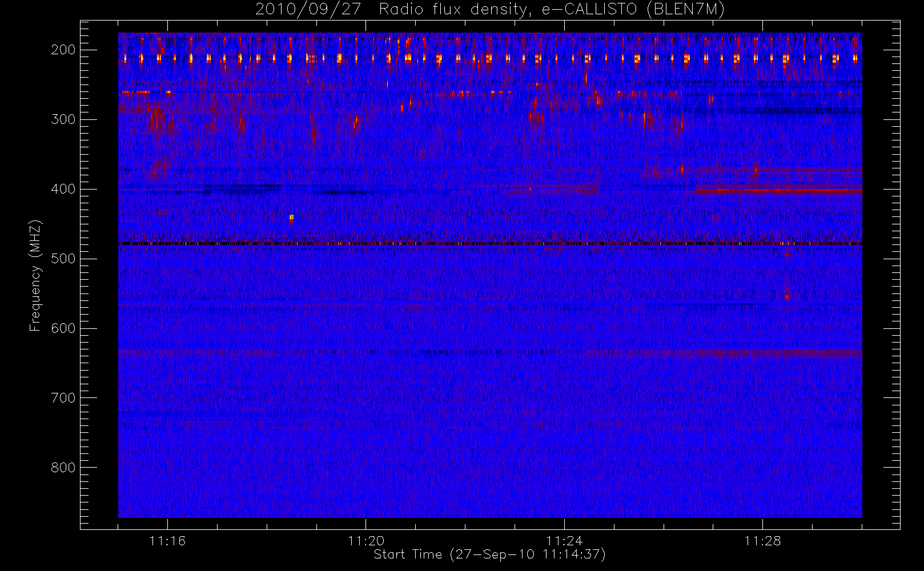Click the 'Start Time (27-Sep-10 11:14:37)' axis label
This screenshot has height=571, width=924.
click(x=489, y=554)
